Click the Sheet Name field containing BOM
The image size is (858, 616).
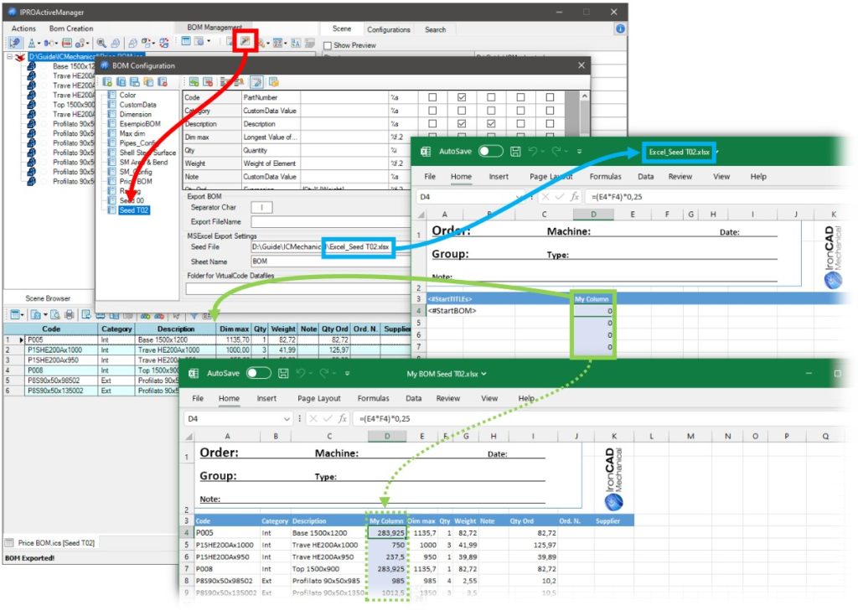[x=331, y=261]
